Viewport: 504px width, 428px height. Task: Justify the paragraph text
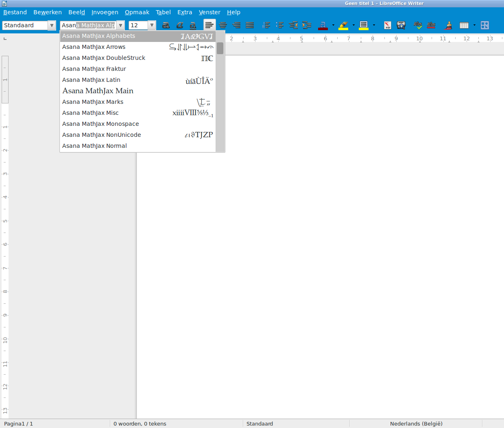coord(250,25)
